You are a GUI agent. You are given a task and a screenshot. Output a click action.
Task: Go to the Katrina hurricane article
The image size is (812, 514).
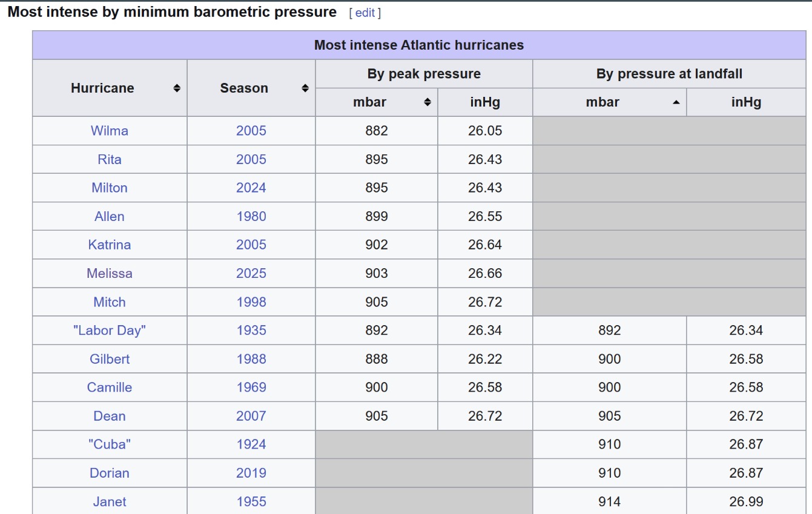point(110,245)
